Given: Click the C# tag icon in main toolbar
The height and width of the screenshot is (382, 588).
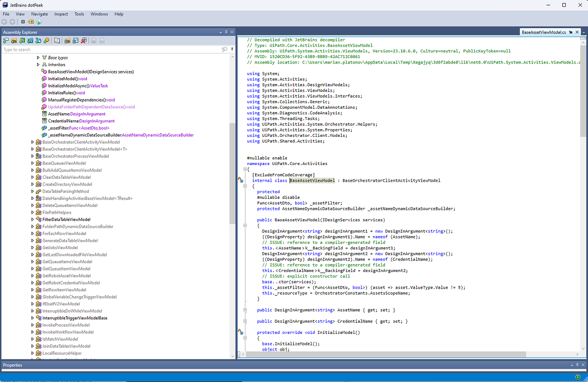Looking at the screenshot, I should click(30, 22).
